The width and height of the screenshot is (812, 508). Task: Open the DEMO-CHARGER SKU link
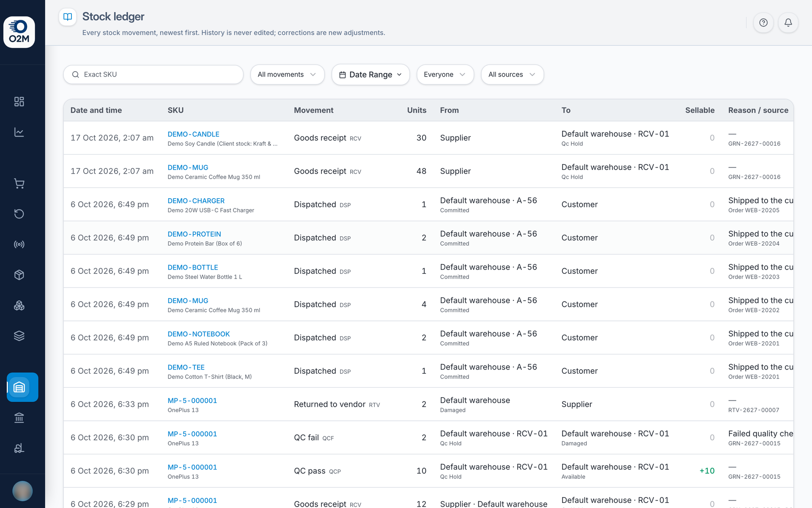[196, 201]
